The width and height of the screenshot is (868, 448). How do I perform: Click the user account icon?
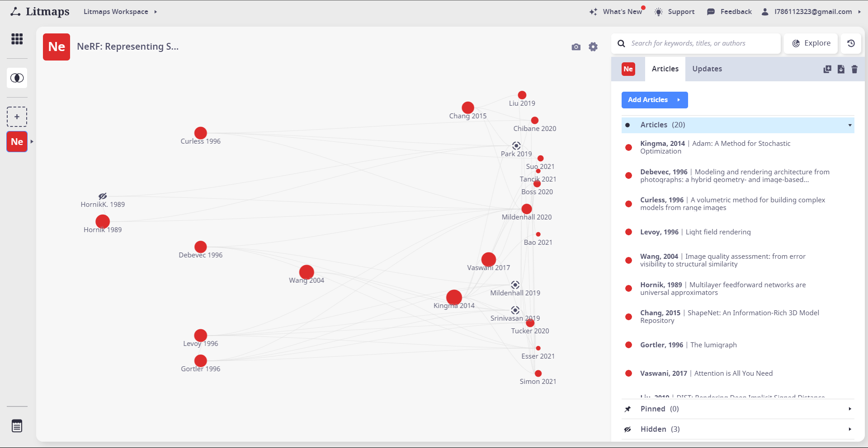tap(765, 12)
